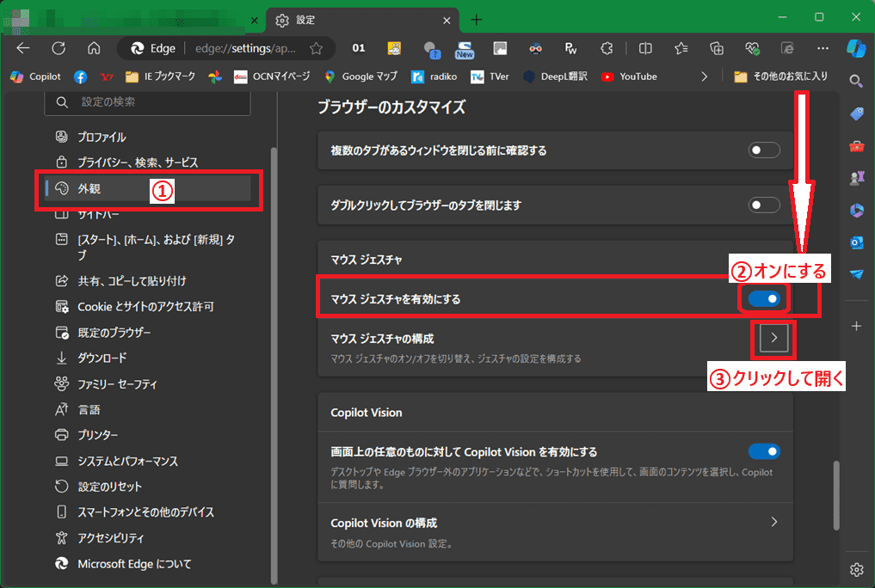
Task: Open the split screen icon
Action: [x=645, y=48]
